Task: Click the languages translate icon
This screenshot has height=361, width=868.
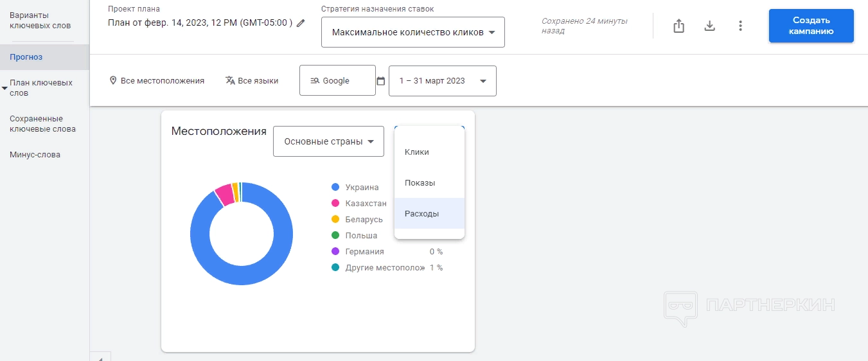Action: point(230,81)
